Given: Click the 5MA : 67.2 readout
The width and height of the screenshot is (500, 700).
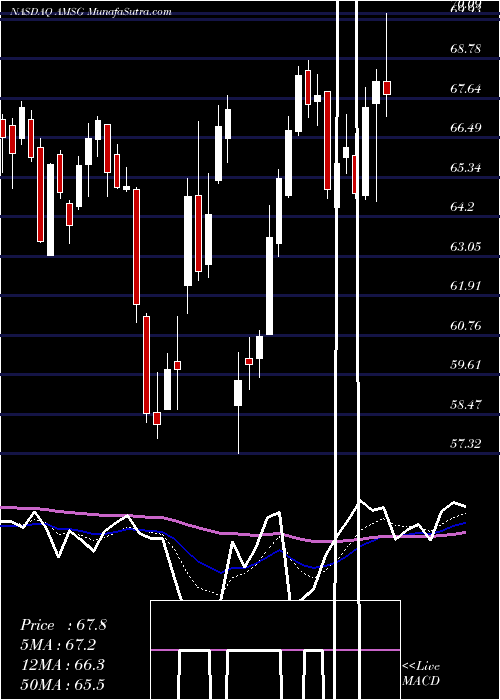Looking at the screenshot, I should tap(58, 645).
